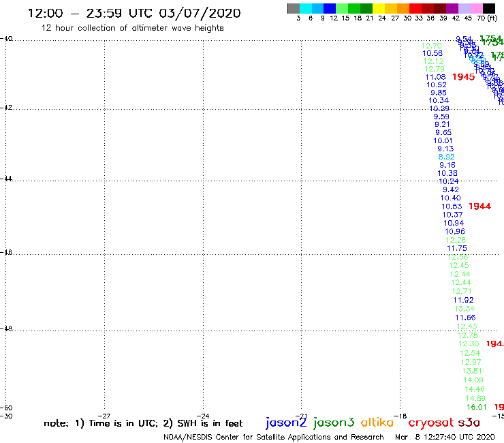Click the 9.21 wave height value

coord(442,125)
